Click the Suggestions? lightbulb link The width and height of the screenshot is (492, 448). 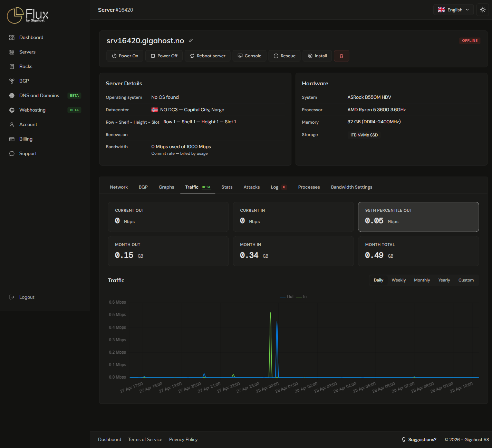coord(419,439)
